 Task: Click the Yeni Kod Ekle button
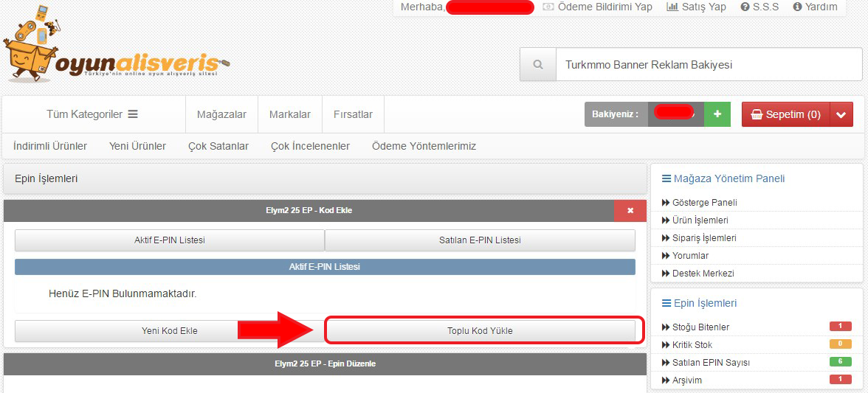(x=170, y=331)
